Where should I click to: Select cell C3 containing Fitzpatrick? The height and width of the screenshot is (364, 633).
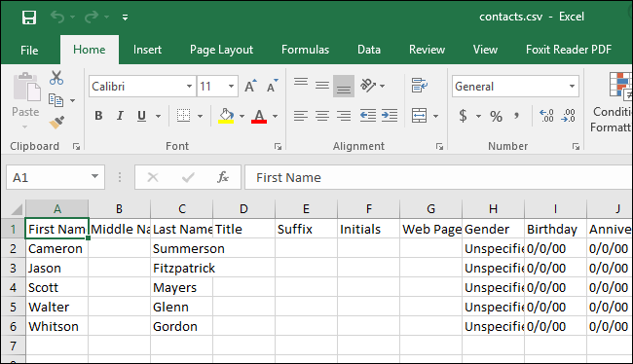tap(182, 268)
